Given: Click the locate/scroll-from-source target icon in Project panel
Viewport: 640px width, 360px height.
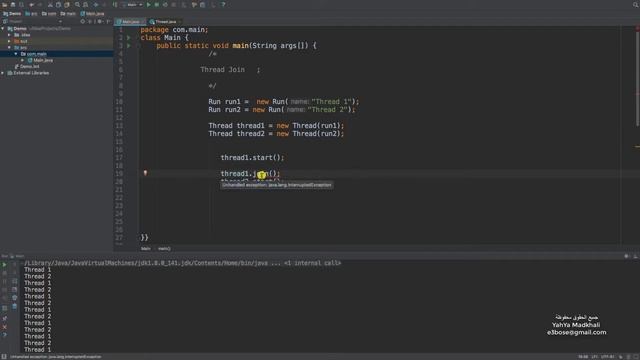Looking at the screenshot, I should tap(82, 21).
